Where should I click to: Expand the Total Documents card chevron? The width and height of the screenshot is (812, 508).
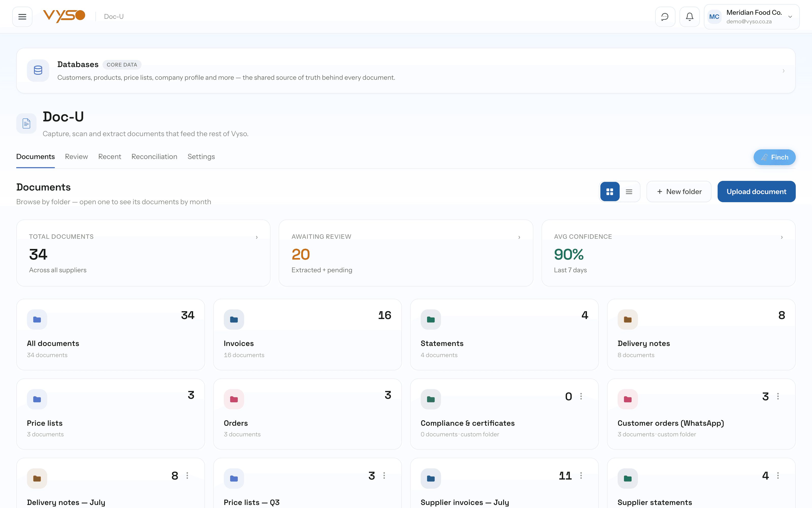coord(257,237)
